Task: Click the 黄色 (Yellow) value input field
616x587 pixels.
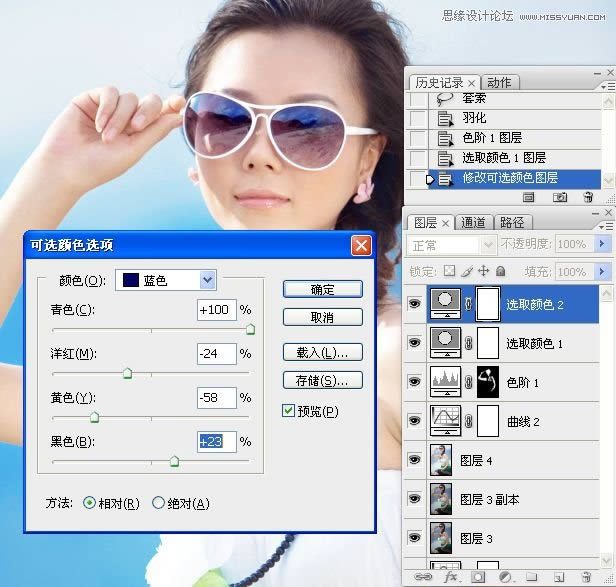Action: 216,397
